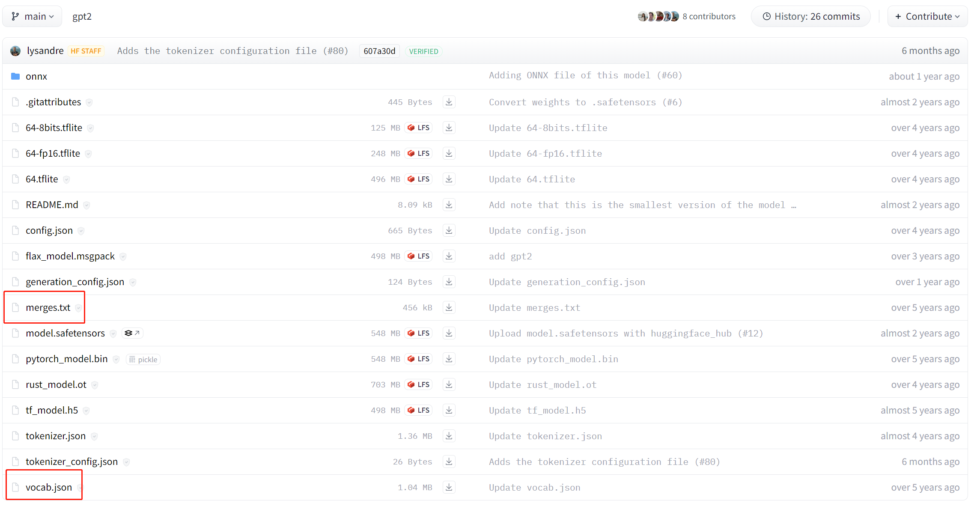This screenshot has width=980, height=521.
Task: Open History: 26 commits
Action: click(x=811, y=16)
